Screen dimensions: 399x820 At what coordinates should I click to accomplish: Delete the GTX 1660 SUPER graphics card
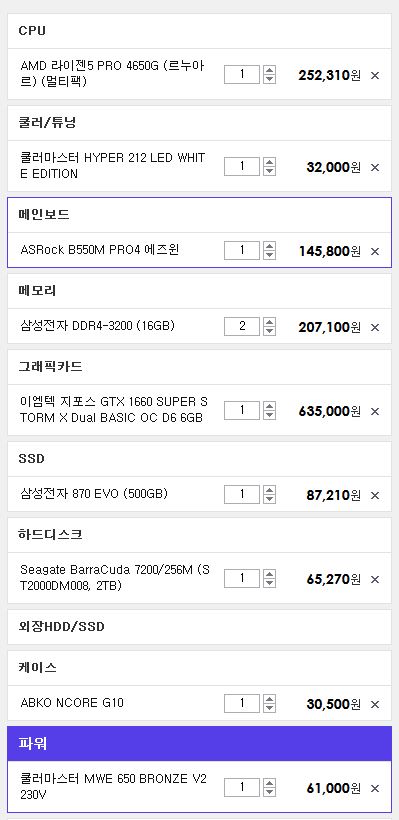click(x=374, y=411)
